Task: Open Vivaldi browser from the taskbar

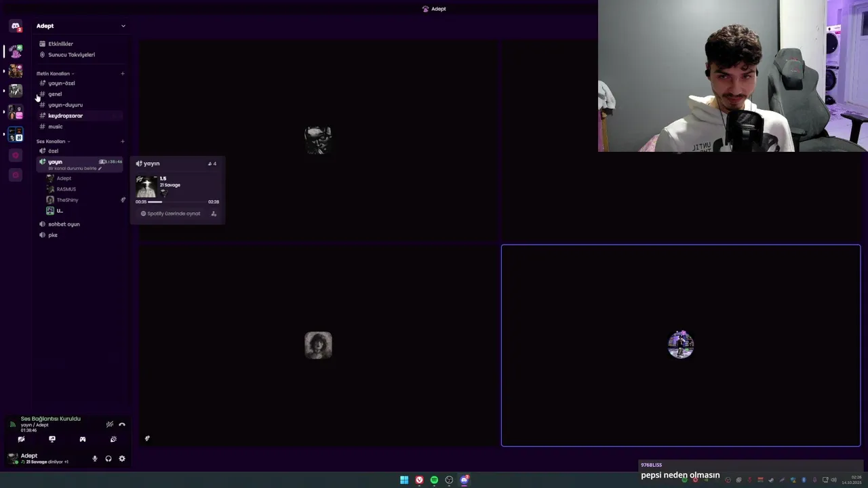Action: pyautogui.click(x=420, y=480)
